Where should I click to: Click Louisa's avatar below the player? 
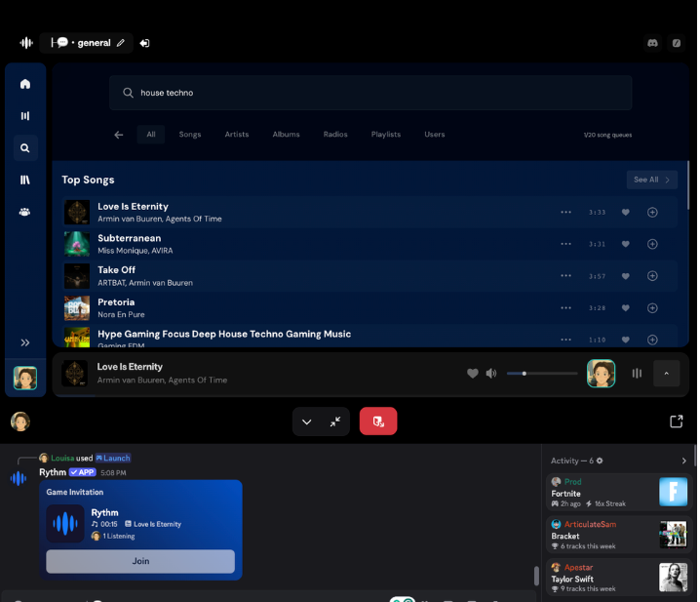[x=20, y=421]
